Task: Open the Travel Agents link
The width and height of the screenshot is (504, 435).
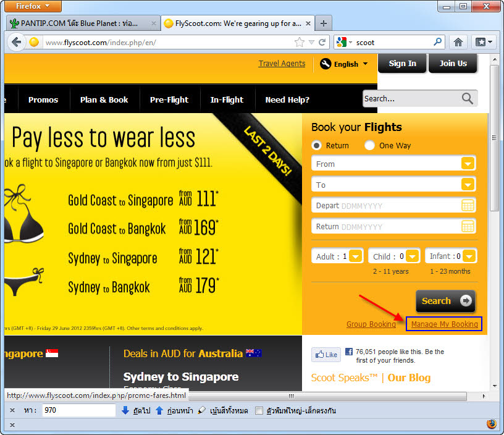Action: click(x=282, y=64)
